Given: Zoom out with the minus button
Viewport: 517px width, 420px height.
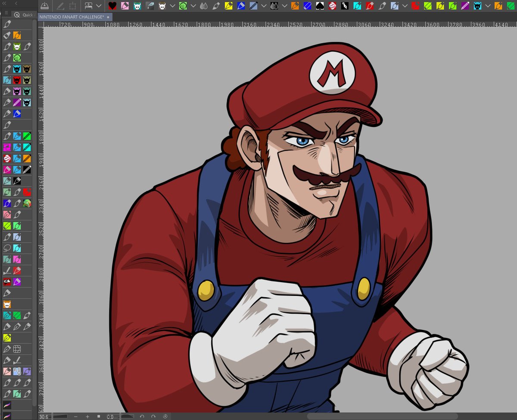Looking at the screenshot, I should 76,417.
